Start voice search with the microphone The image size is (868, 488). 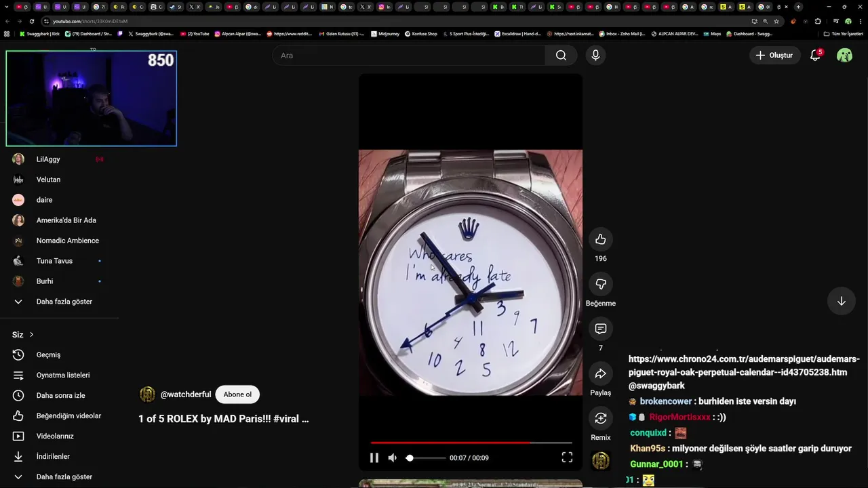[x=595, y=56]
